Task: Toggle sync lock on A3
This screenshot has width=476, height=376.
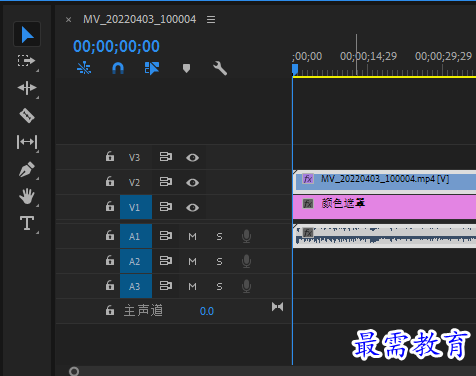Action: coord(166,286)
